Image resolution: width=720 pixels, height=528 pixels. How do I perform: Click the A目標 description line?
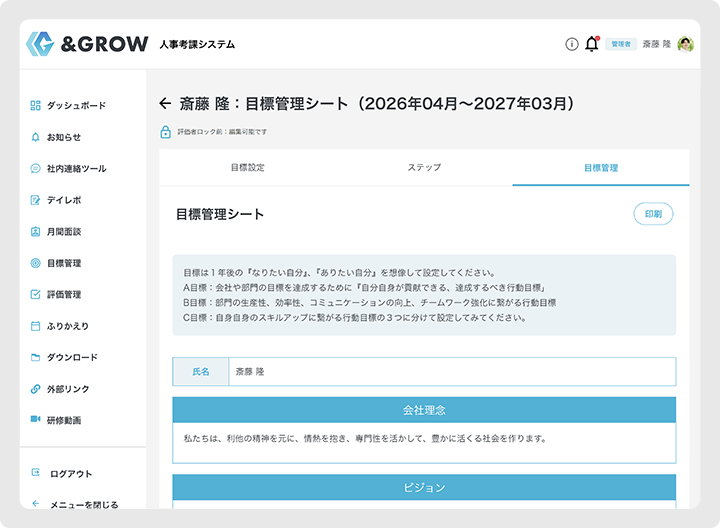point(364,288)
